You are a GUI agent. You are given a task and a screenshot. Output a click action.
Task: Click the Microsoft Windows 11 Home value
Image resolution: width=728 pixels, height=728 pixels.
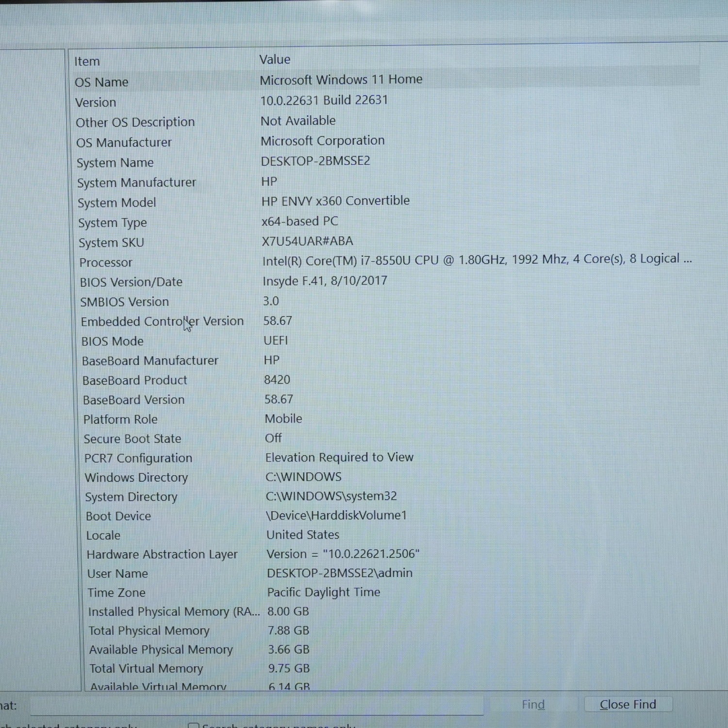point(341,80)
